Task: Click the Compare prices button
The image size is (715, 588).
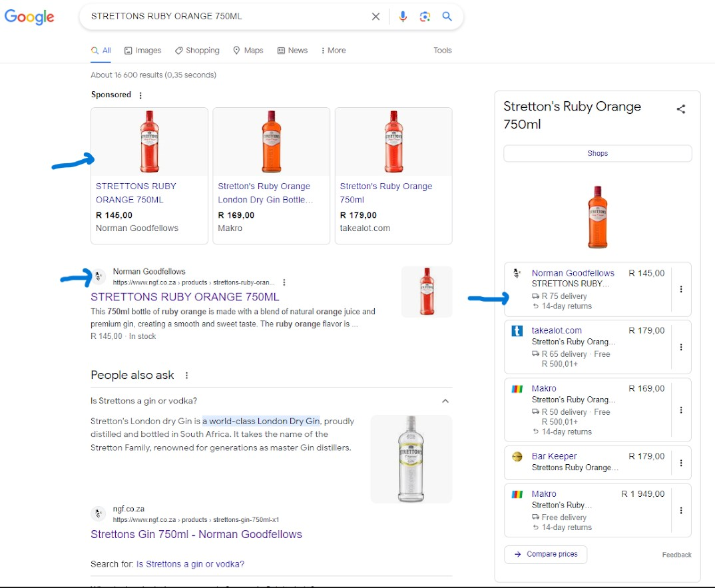Action: pyautogui.click(x=545, y=554)
